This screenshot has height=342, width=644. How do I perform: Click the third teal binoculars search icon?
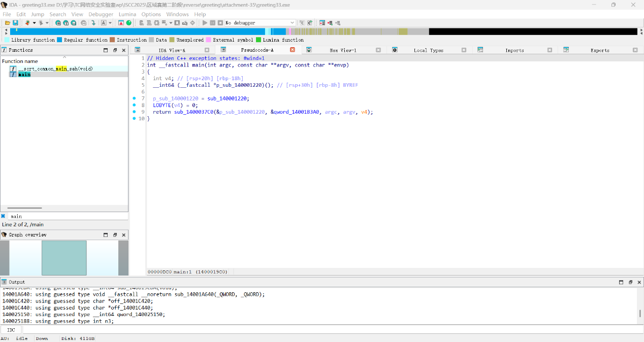pos(73,23)
